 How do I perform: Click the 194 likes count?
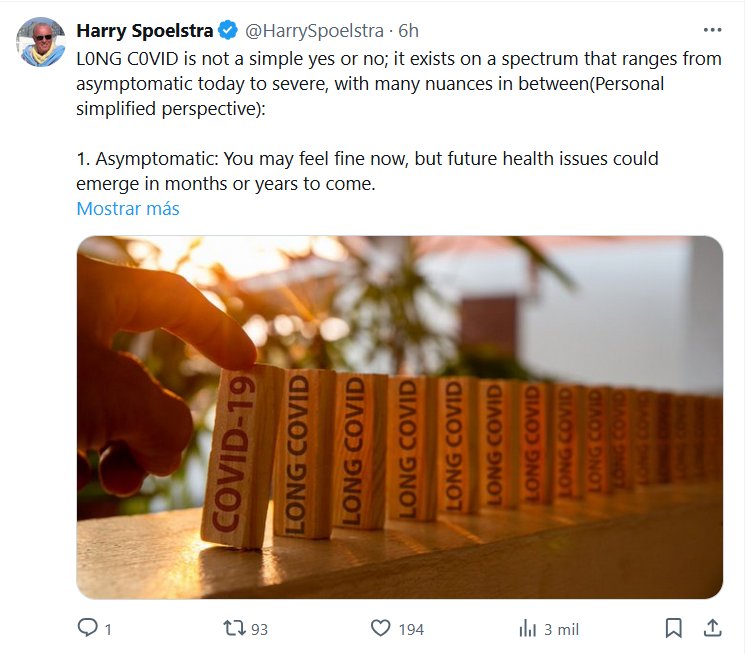(x=410, y=629)
